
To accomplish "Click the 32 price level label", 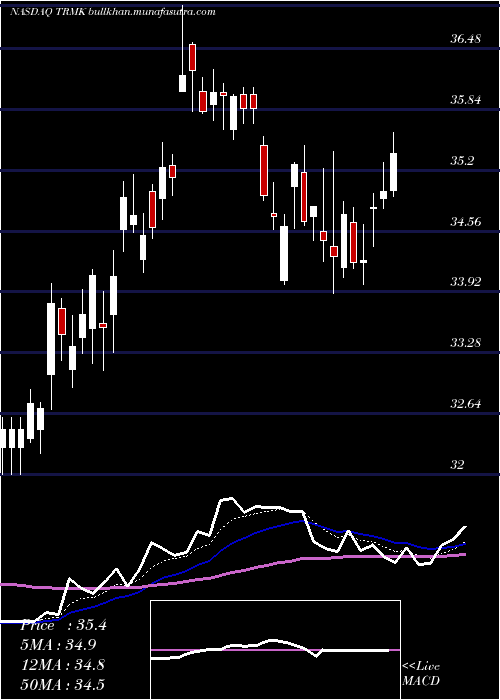I will pos(458,465).
